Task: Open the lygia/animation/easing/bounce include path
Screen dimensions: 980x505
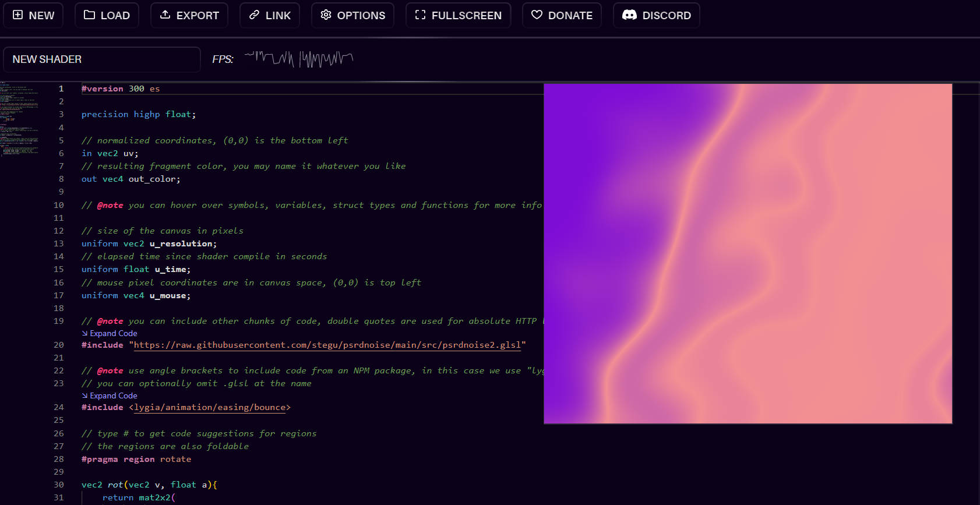Action: (210, 408)
